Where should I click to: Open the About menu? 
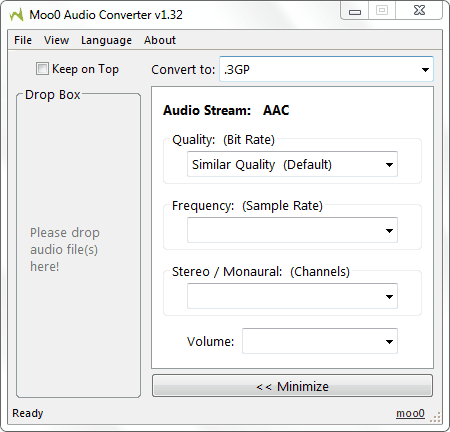(160, 40)
